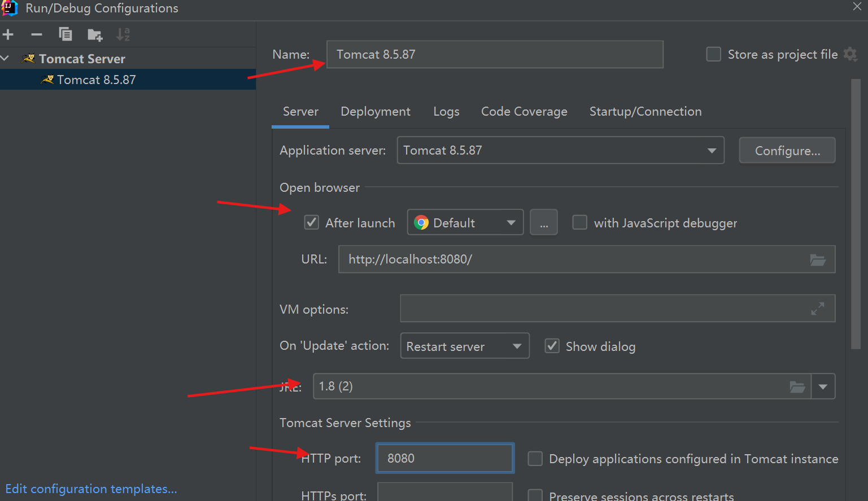The width and height of the screenshot is (868, 501).
Task: Click the Configure... button
Action: 787,150
